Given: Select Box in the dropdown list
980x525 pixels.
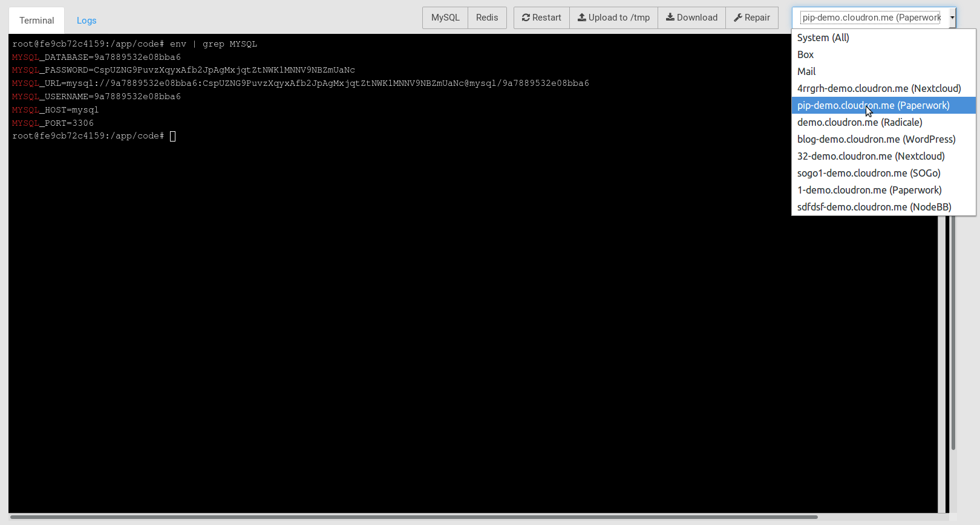Looking at the screenshot, I should pyautogui.click(x=805, y=54).
